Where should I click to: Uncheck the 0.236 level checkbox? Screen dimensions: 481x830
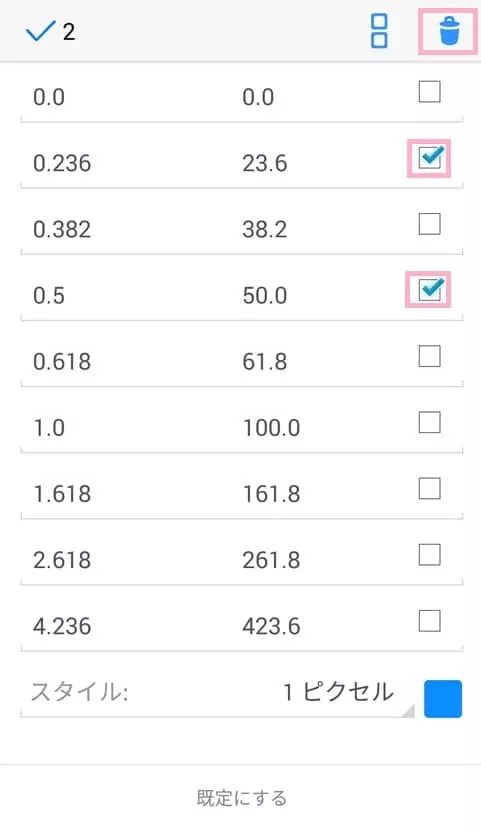[x=430, y=158]
